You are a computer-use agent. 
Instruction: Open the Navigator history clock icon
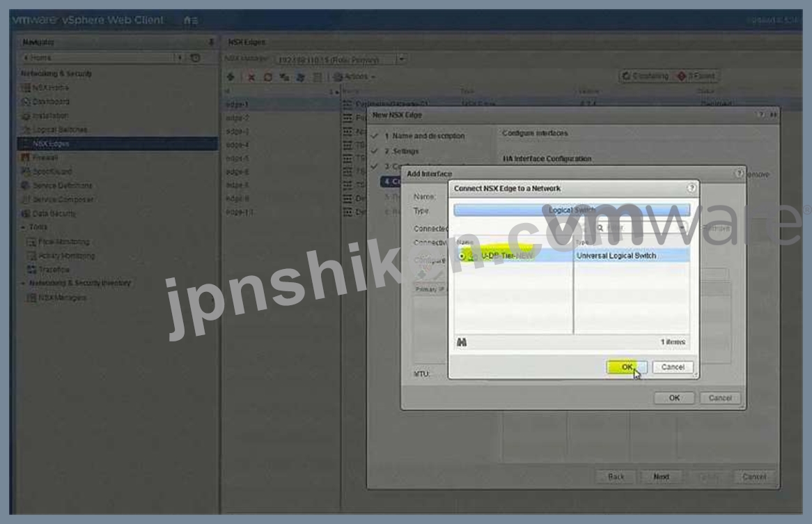(195, 58)
